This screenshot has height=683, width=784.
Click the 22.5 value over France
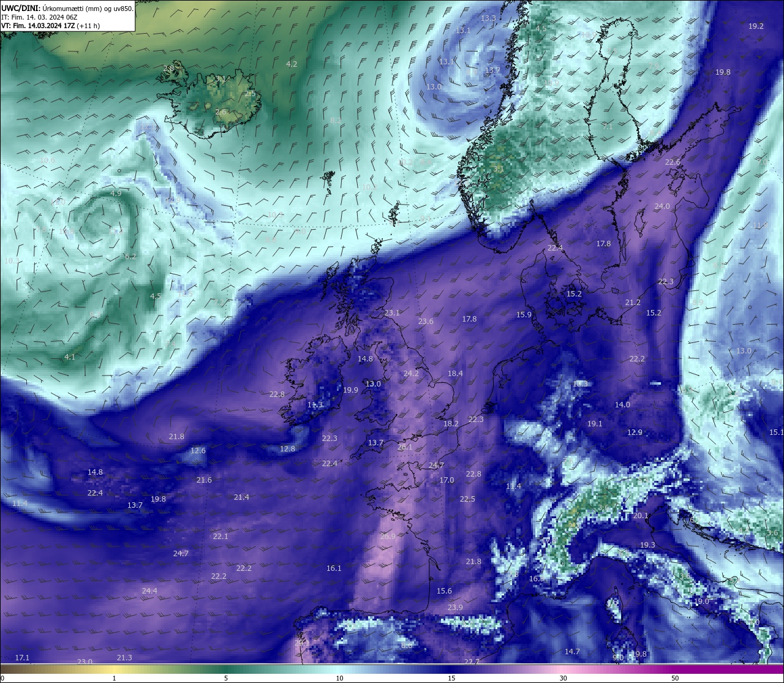click(467, 499)
